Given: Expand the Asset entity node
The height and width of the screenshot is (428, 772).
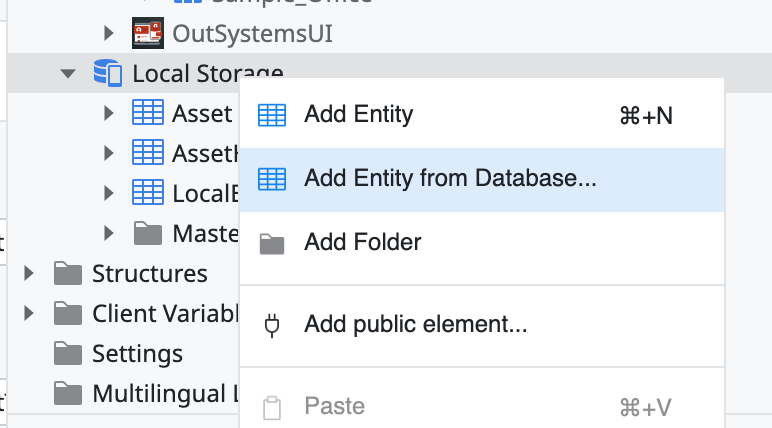Looking at the screenshot, I should point(109,113).
